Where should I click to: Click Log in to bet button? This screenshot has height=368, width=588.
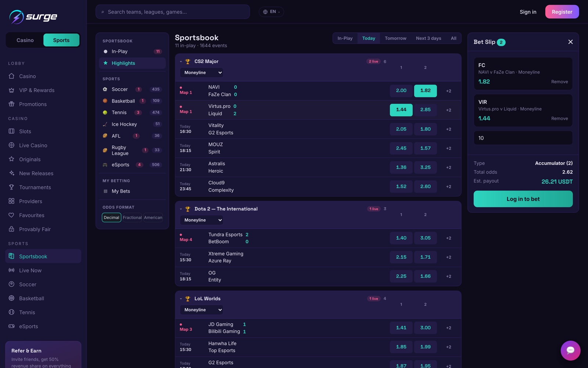coord(523,199)
